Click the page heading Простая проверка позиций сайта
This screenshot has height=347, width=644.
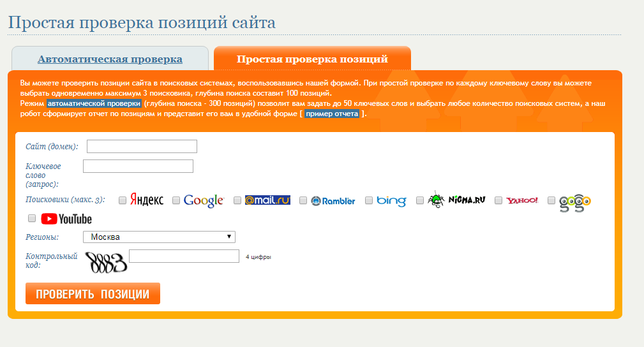tap(142, 22)
